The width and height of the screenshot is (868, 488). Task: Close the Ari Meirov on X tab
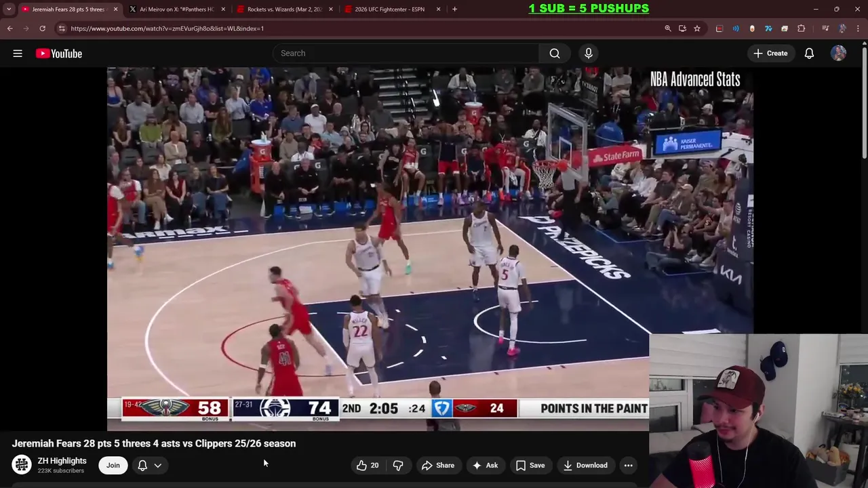click(223, 9)
